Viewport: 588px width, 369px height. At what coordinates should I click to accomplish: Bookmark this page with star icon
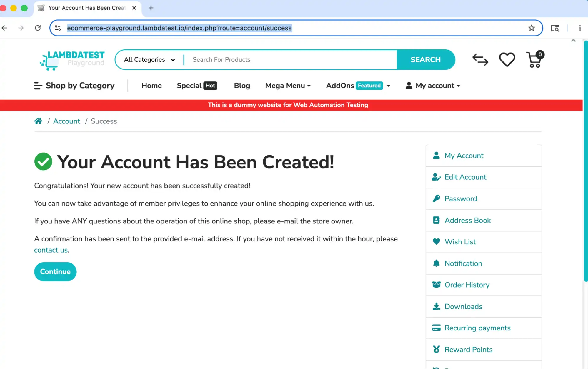coord(531,28)
